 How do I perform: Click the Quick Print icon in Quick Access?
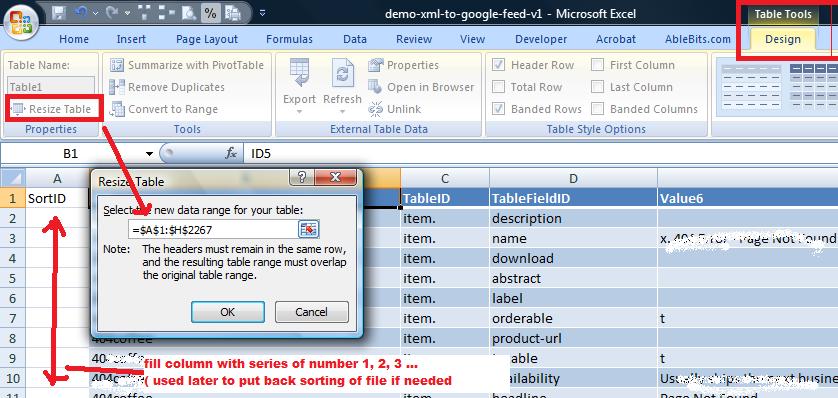point(232,13)
